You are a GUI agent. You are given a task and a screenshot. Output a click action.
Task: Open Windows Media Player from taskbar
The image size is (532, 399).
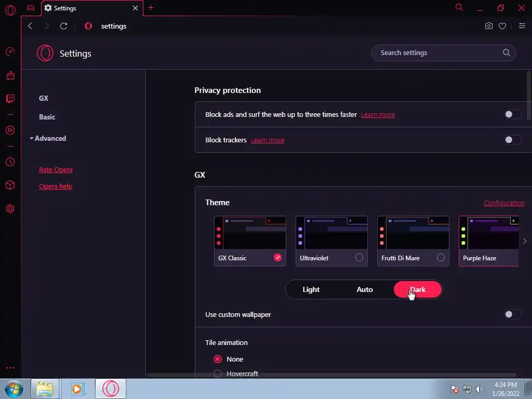click(78, 389)
